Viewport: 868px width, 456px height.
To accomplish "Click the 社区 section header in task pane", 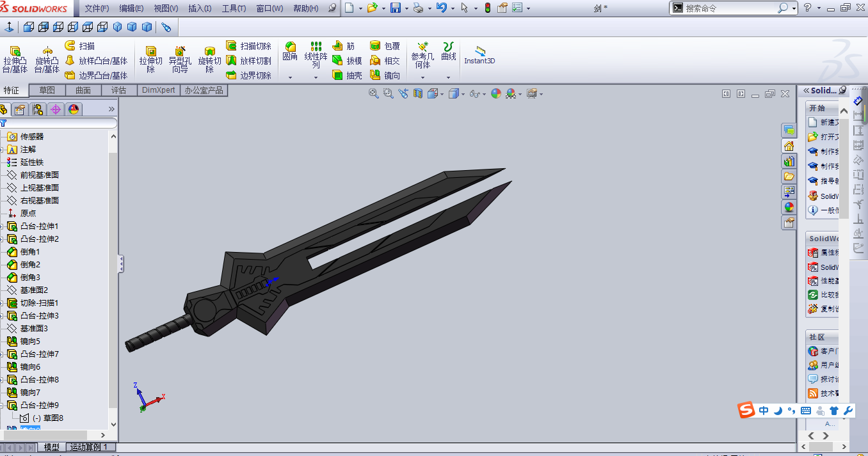I will pyautogui.click(x=823, y=337).
